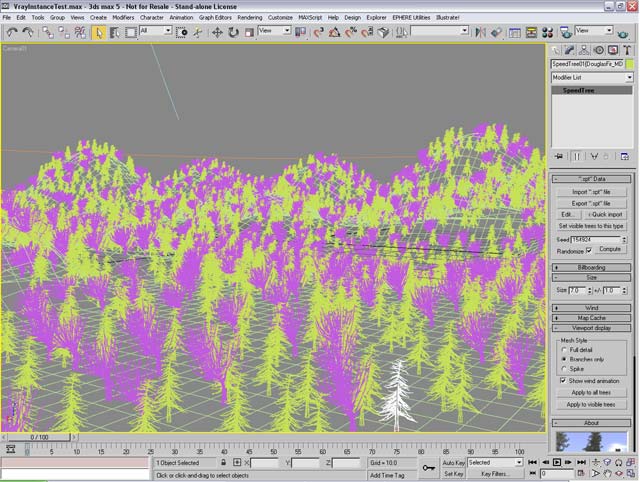The image size is (640, 482).
Task: Expand the Wind rollout
Action: coord(592,307)
